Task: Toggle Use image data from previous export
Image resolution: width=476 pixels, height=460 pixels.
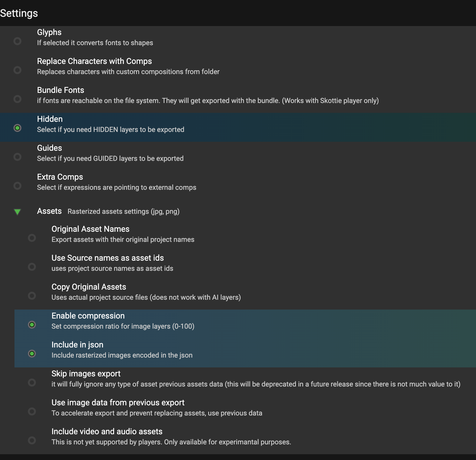Action: 32,411
